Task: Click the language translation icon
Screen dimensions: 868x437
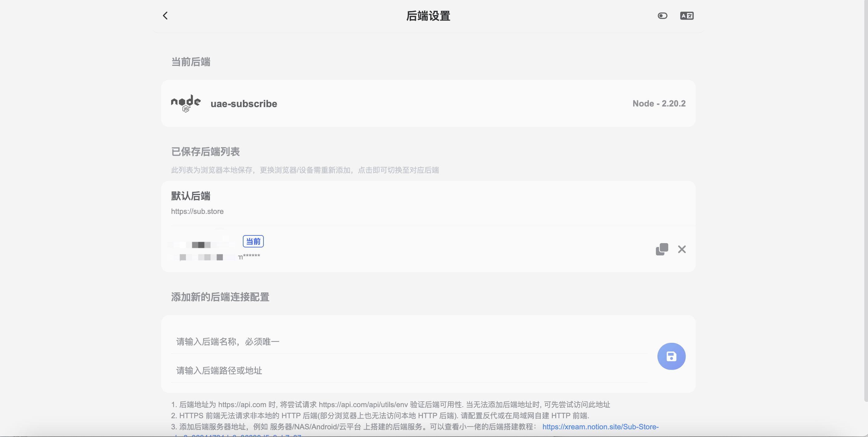Action: [x=686, y=16]
